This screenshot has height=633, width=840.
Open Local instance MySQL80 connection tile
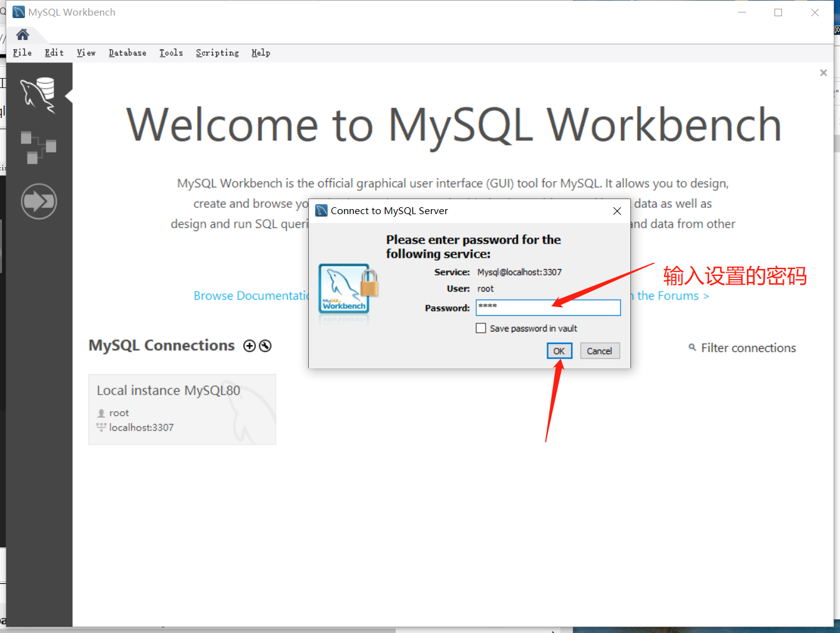pos(182,410)
